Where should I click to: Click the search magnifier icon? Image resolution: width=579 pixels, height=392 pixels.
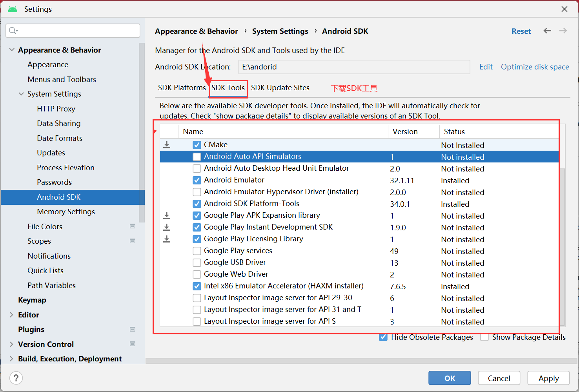click(13, 31)
